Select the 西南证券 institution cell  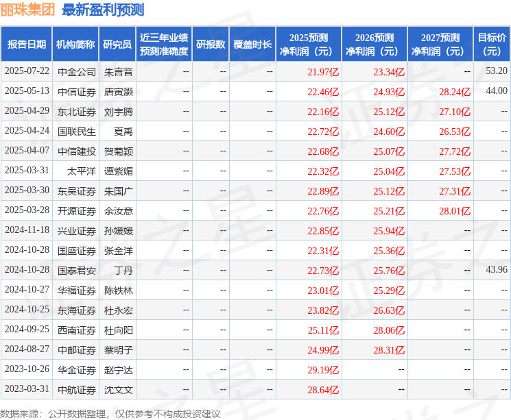[x=77, y=330]
